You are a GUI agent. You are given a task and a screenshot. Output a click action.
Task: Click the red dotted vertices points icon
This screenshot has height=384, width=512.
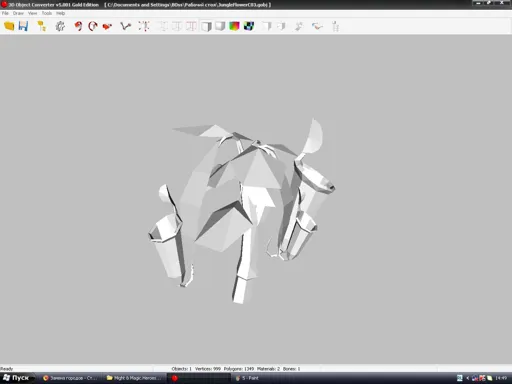[144, 26]
